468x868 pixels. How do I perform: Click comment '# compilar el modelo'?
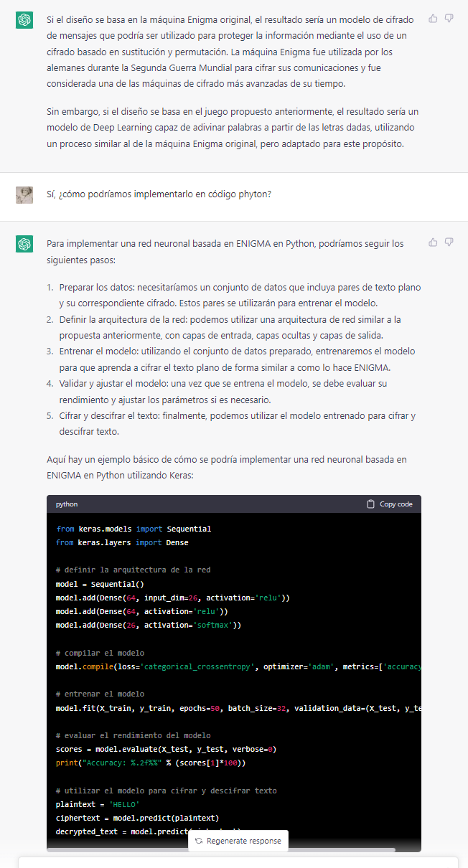tap(100, 653)
